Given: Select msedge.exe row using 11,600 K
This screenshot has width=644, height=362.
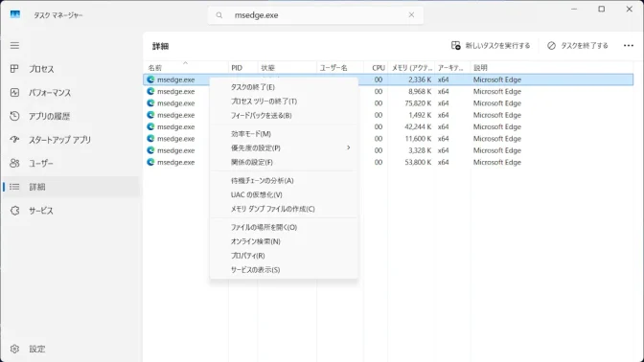Looking at the screenshot, I should pyautogui.click(x=388, y=139).
